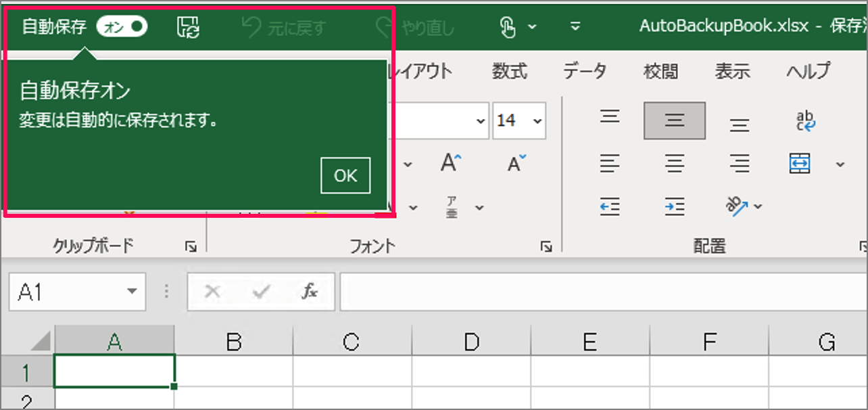The width and height of the screenshot is (868, 410).
Task: Click the Increase Font Size icon
Action: (x=451, y=162)
